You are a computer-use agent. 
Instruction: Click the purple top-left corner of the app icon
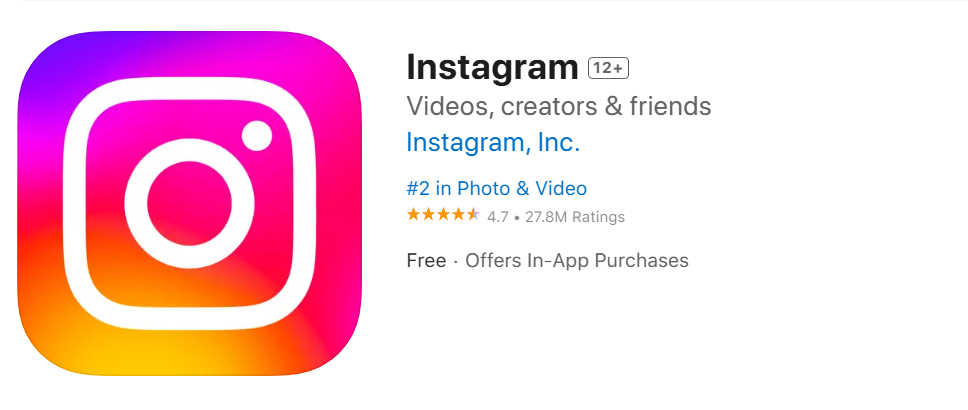[x=43, y=59]
